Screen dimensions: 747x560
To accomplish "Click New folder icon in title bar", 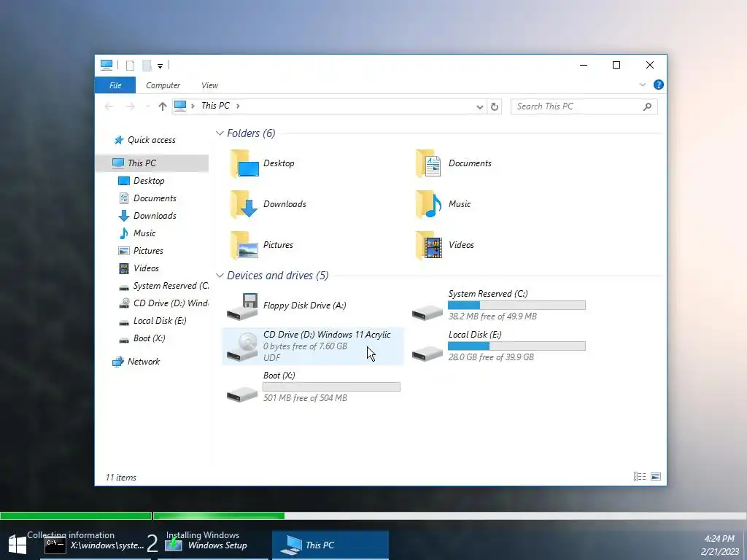I will 147,66.
